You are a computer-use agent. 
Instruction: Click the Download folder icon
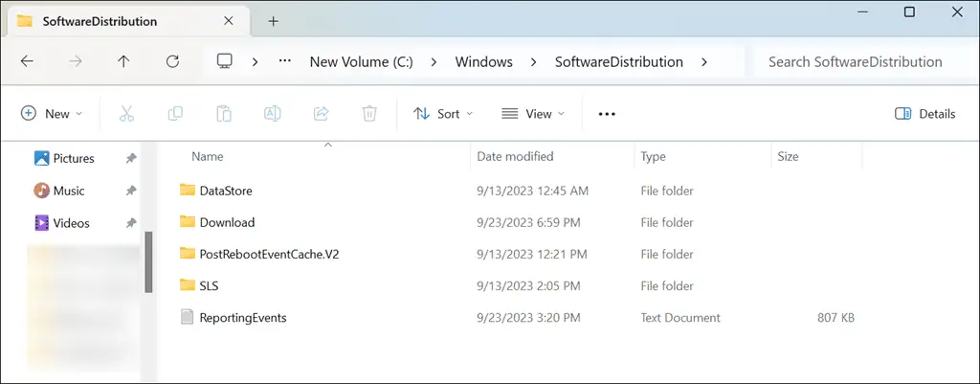pos(188,221)
